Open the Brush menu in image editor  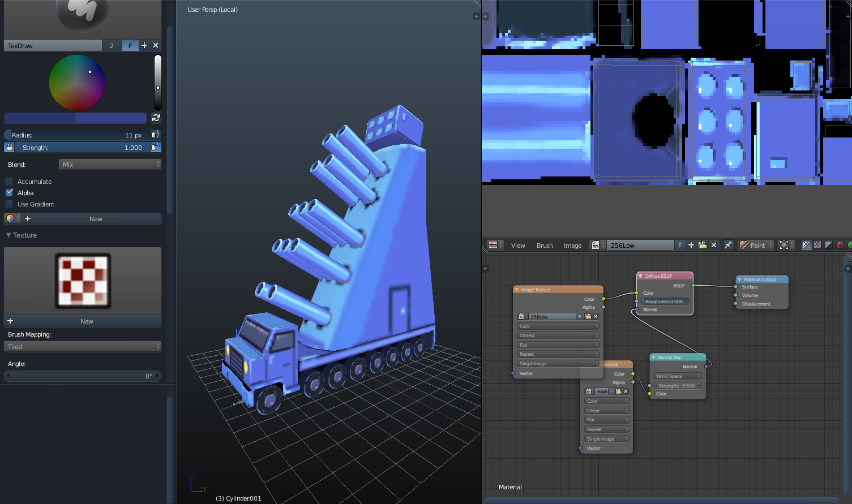tap(545, 245)
